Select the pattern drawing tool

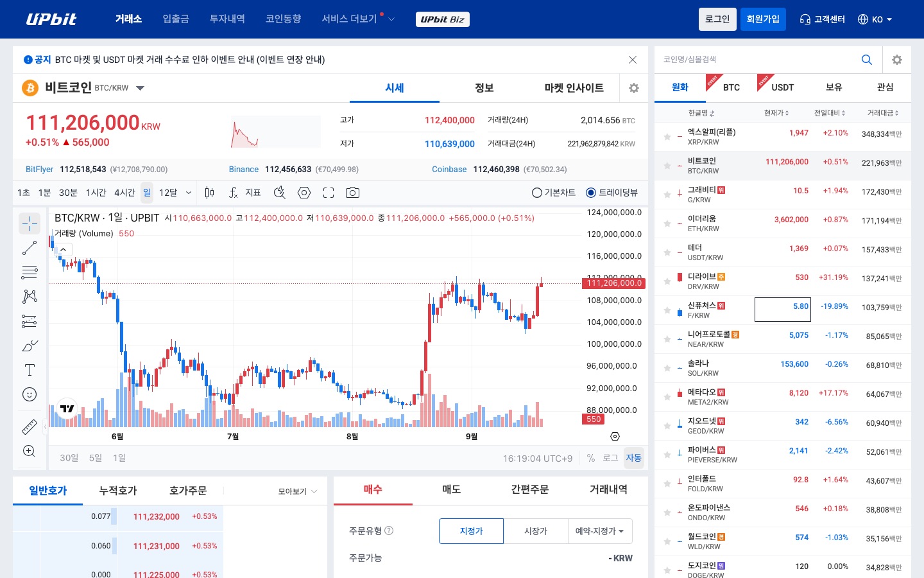point(30,297)
